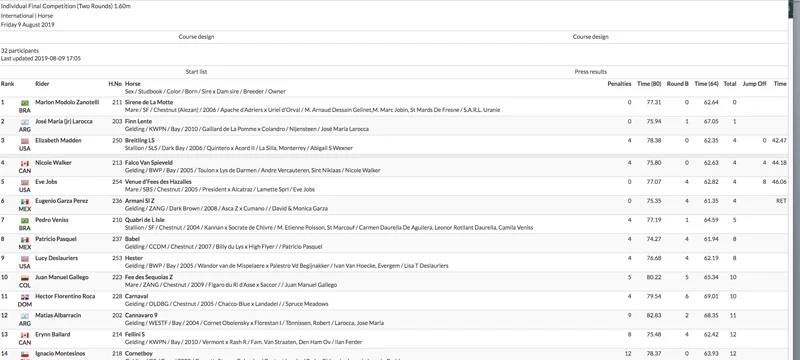
Task: Select rider José María (jr) Larocca
Action: (x=65, y=121)
